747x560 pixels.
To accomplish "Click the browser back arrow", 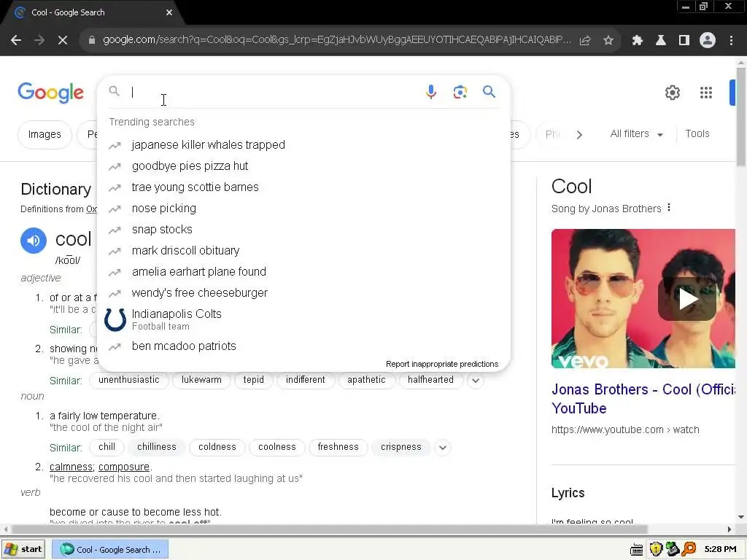I will (x=16, y=41).
